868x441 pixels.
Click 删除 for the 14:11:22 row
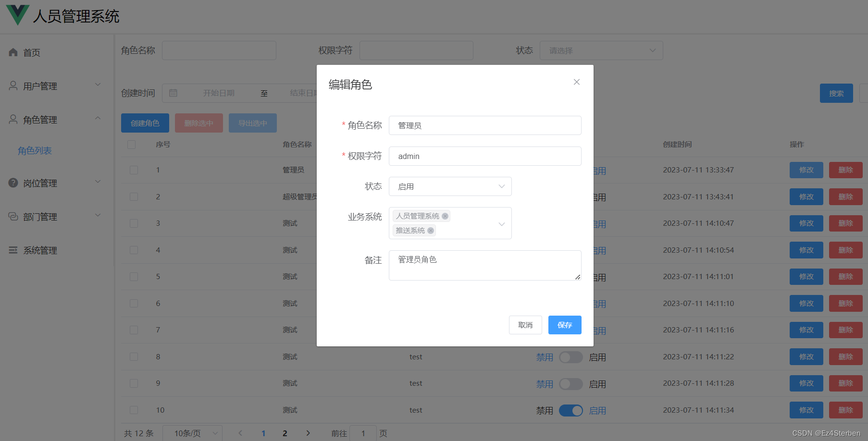(x=846, y=357)
